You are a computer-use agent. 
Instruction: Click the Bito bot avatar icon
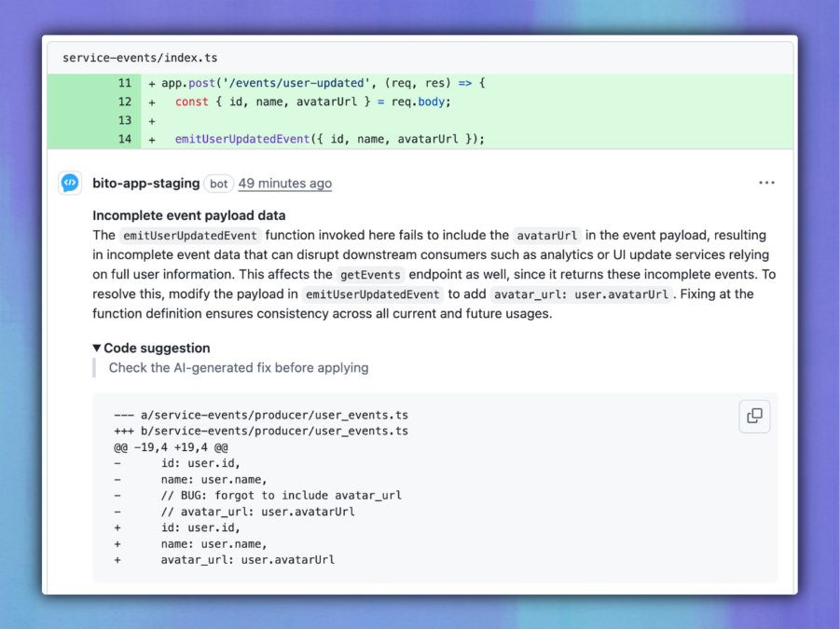[70, 184]
